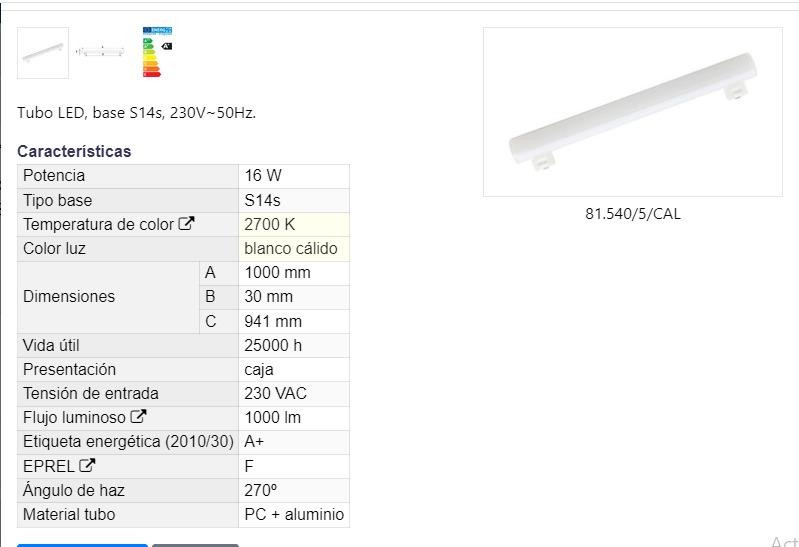Click the Temperatura de color label
Viewport: 799px width, 547px height.
point(98,224)
